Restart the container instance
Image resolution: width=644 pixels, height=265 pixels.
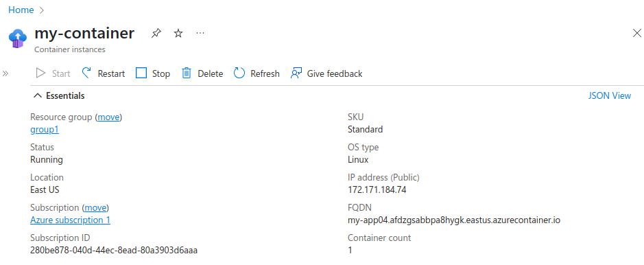[x=103, y=73]
